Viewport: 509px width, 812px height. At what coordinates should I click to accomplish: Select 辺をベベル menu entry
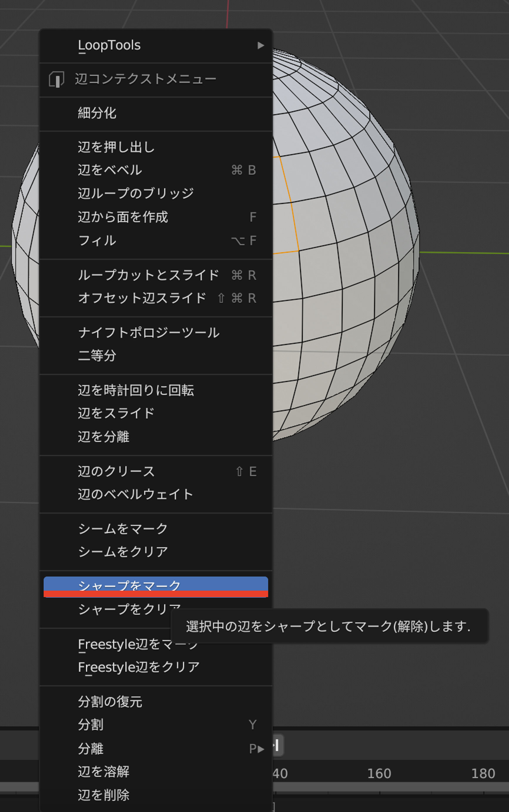155,170
